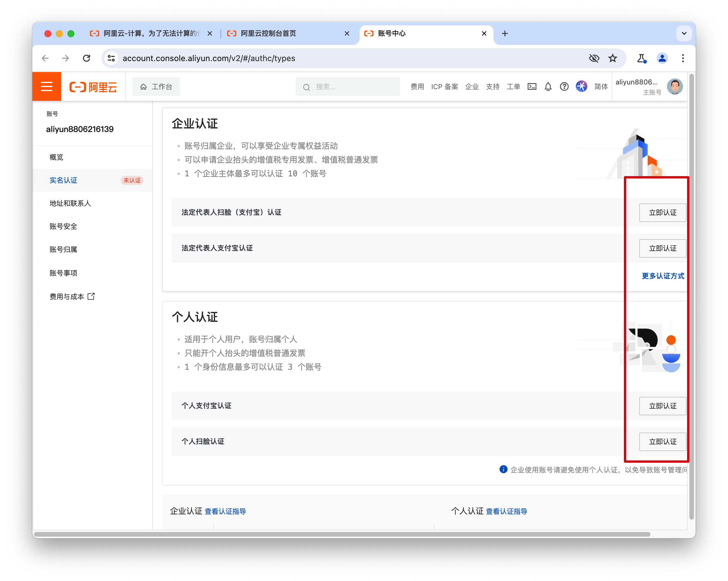
Task: Click the aliyun8806... account name
Action: [636, 82]
